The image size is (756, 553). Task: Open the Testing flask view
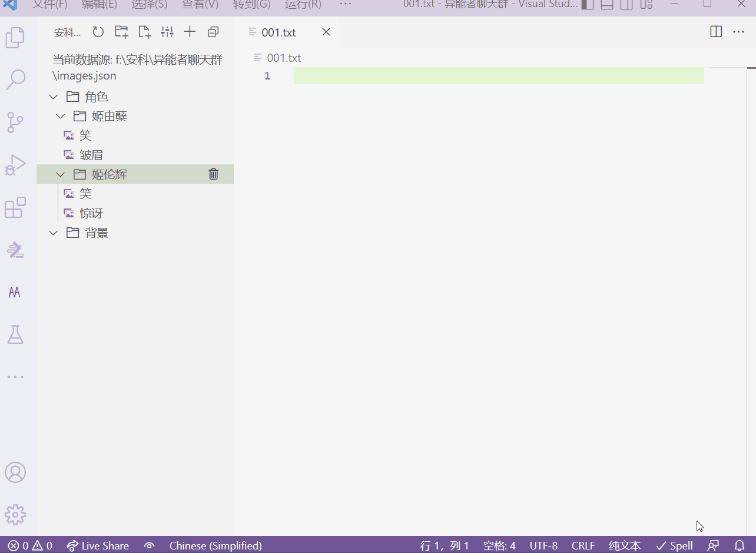(15, 335)
